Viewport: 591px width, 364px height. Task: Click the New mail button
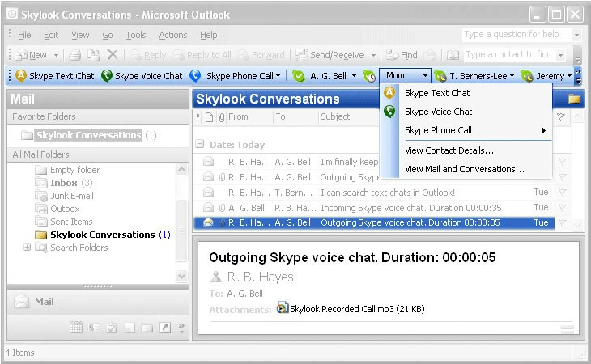click(x=32, y=55)
